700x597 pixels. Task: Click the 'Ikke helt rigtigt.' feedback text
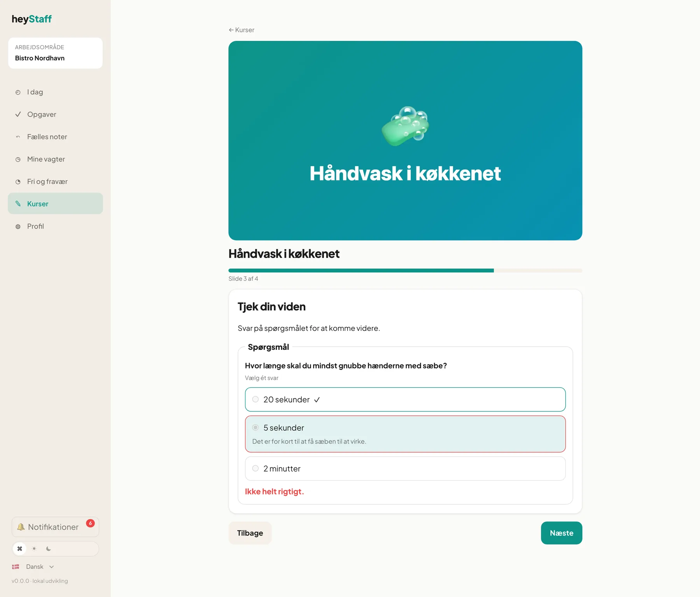[x=274, y=492]
